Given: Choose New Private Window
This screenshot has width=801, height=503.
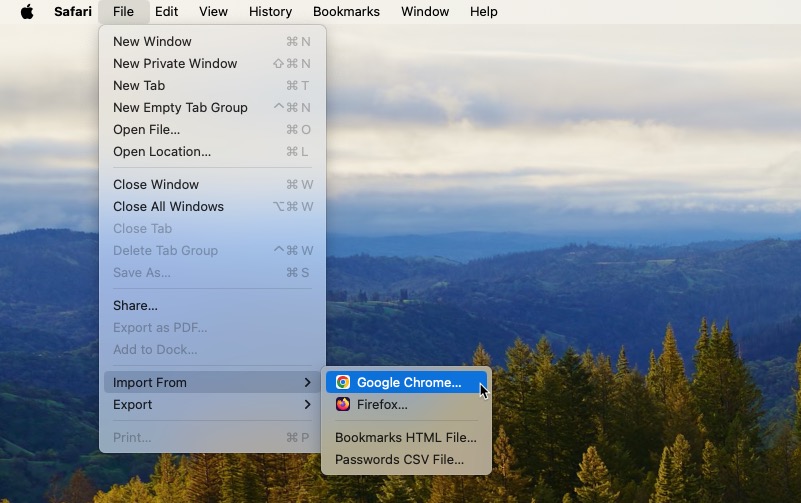Looking at the screenshot, I should pos(213,63).
